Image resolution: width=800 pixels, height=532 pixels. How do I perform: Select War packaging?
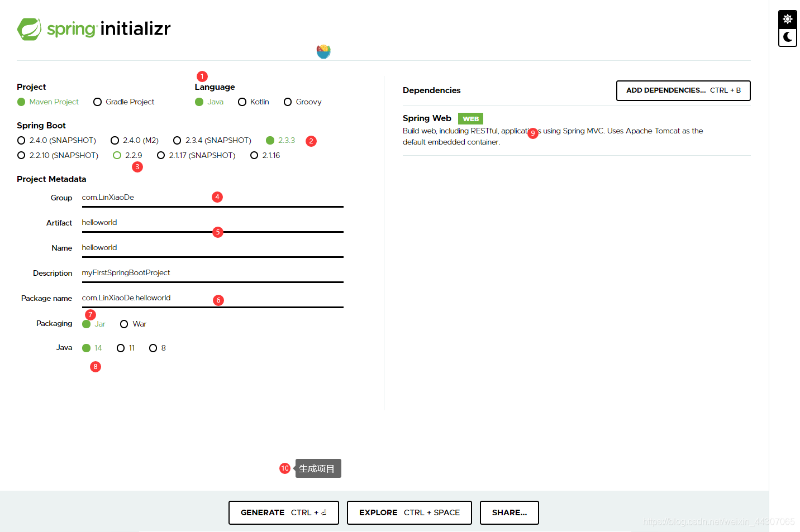(134, 324)
